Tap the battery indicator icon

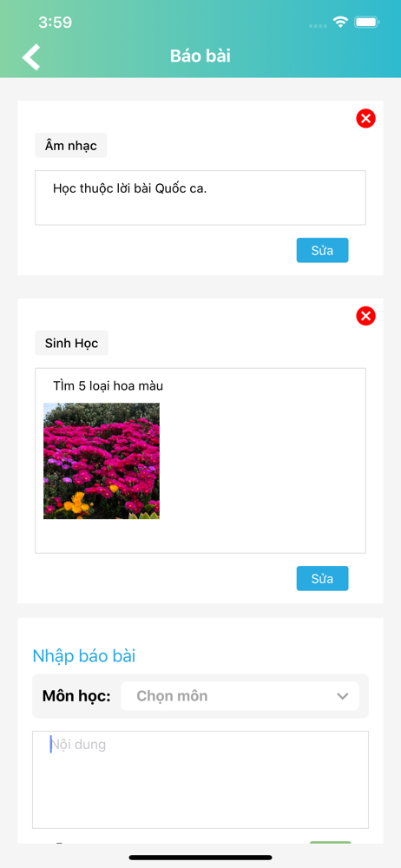[x=366, y=23]
